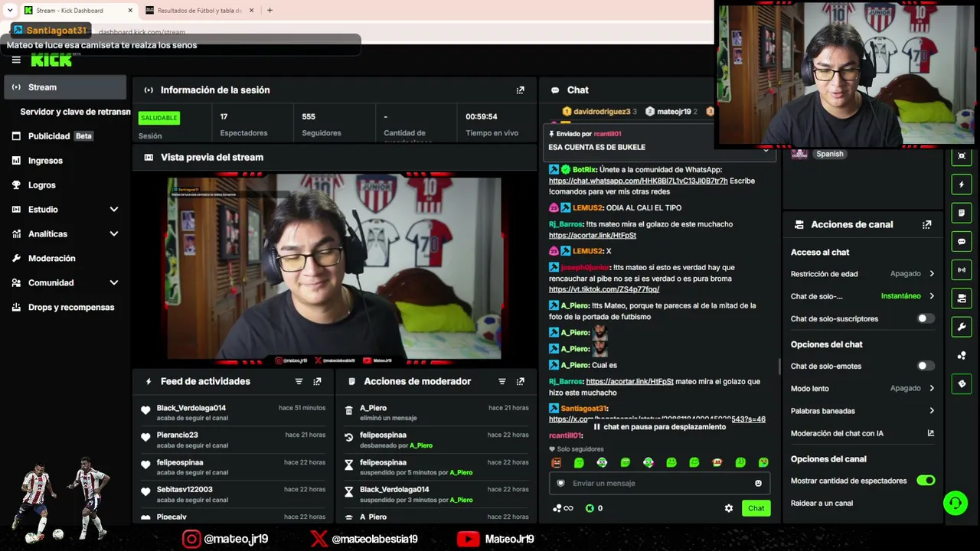The height and width of the screenshot is (551, 980).
Task: Open Restricción de edad options
Action: (x=863, y=274)
